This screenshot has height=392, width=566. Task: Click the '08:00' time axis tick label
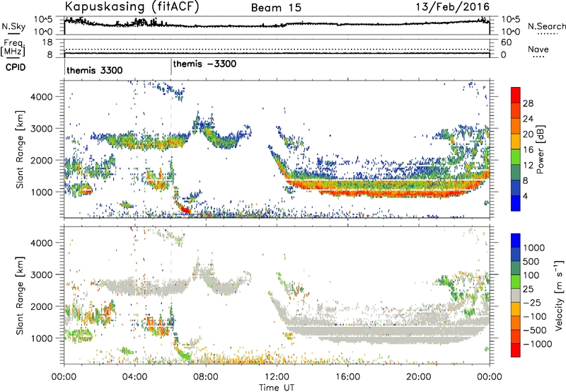tap(206, 377)
